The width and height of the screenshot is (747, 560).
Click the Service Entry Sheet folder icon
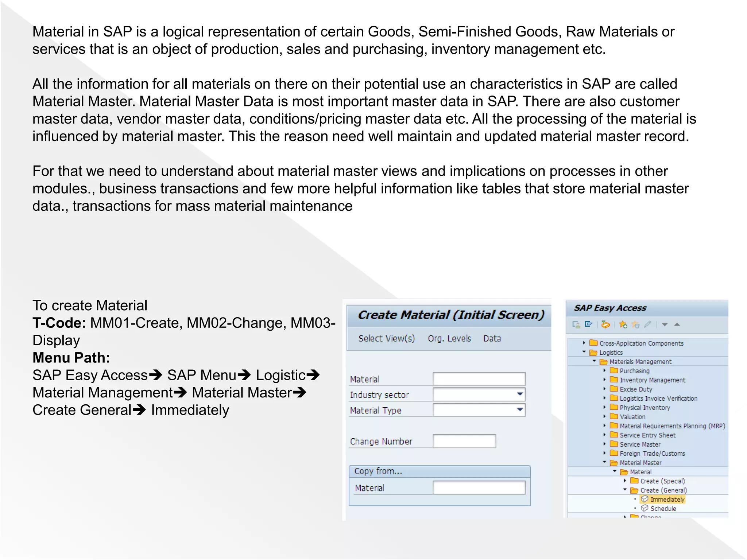click(614, 435)
